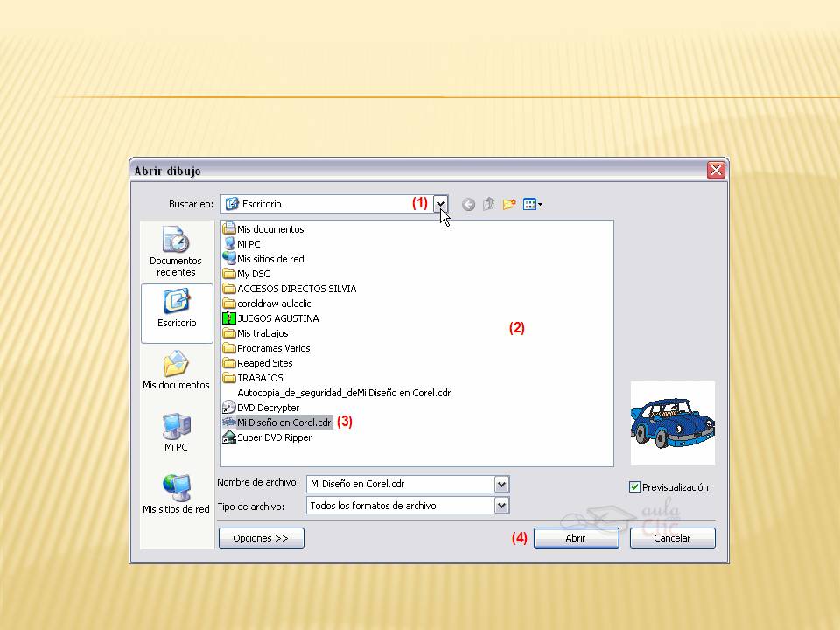Viewport: 840px width, 630px height.
Task: Go to Mi PC in the places bar
Action: [176, 432]
